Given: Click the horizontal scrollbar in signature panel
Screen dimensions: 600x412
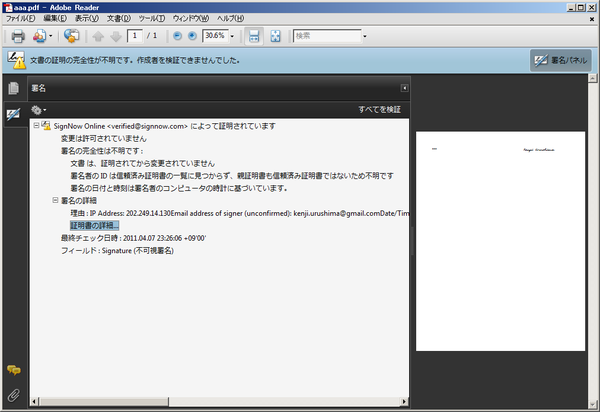Looking at the screenshot, I should click(220, 402).
